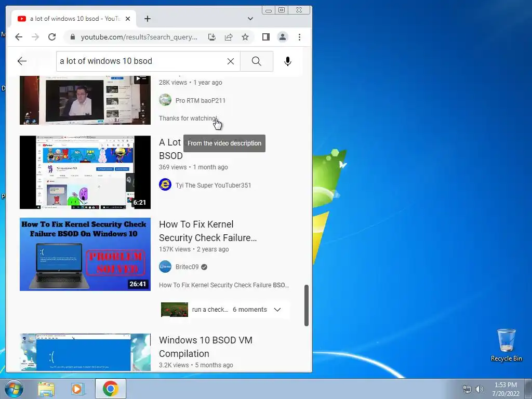
Task: Launch Windows Media Player from taskbar
Action: click(x=78, y=389)
